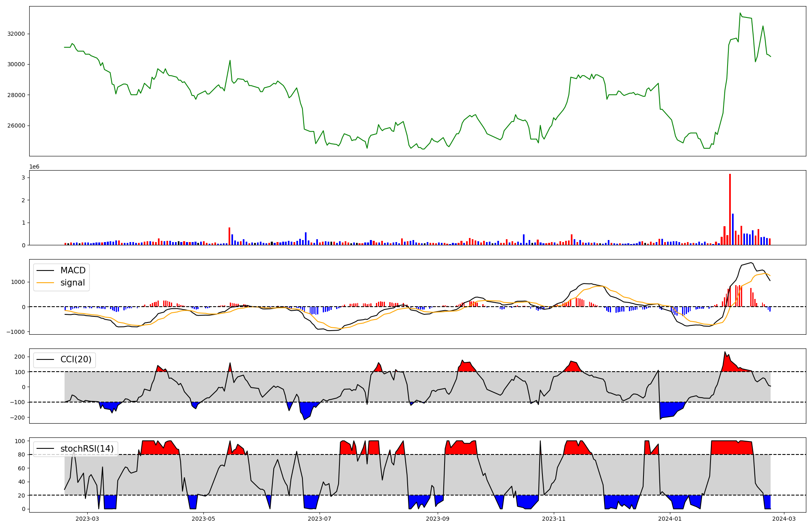Select the stochRSI(14) legend entry

[87, 449]
